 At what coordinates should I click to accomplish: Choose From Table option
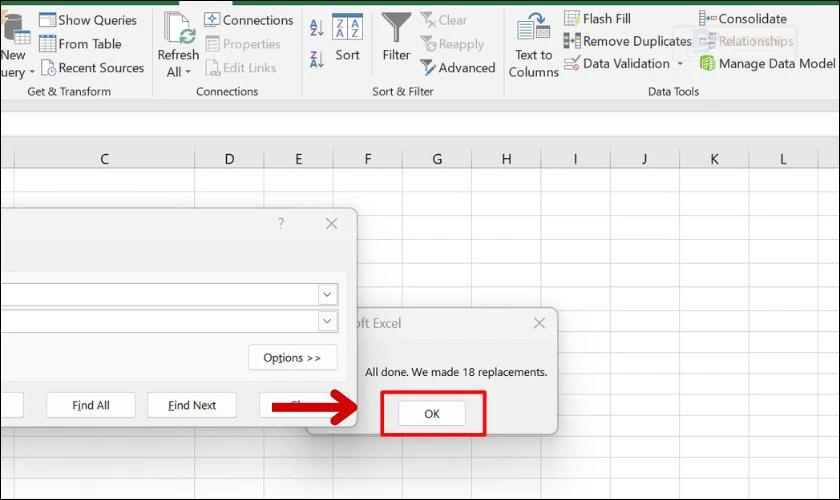pyautogui.click(x=80, y=44)
